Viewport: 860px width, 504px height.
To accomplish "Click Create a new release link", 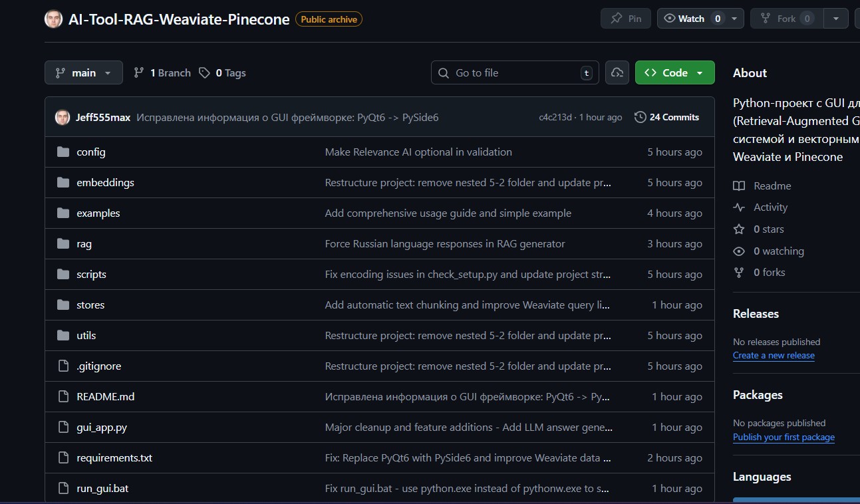I will point(774,356).
